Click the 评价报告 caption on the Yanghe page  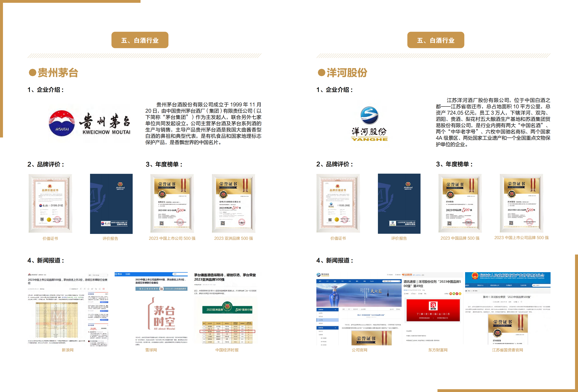click(399, 238)
